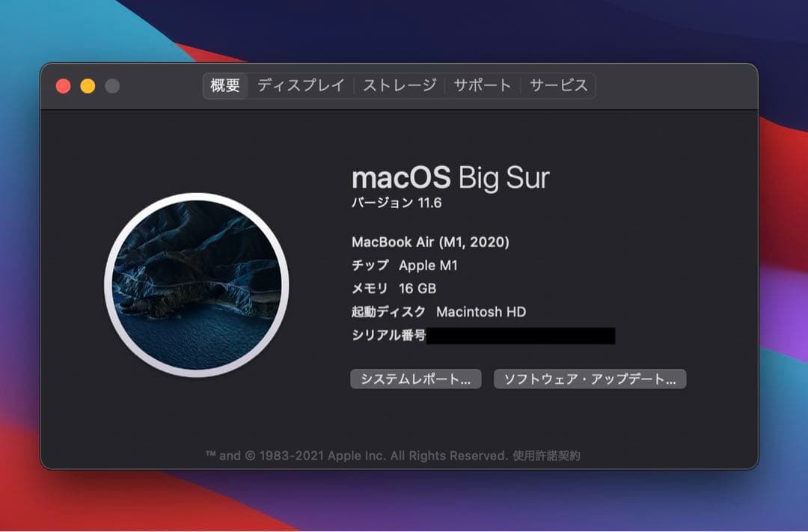This screenshot has height=532, width=808.
Task: Open the サービス tab
Action: [x=559, y=86]
